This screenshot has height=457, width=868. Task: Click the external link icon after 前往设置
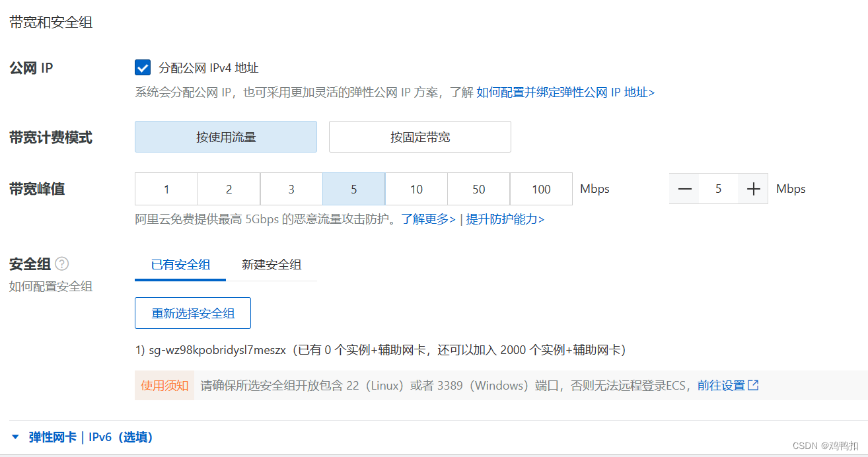pos(753,385)
